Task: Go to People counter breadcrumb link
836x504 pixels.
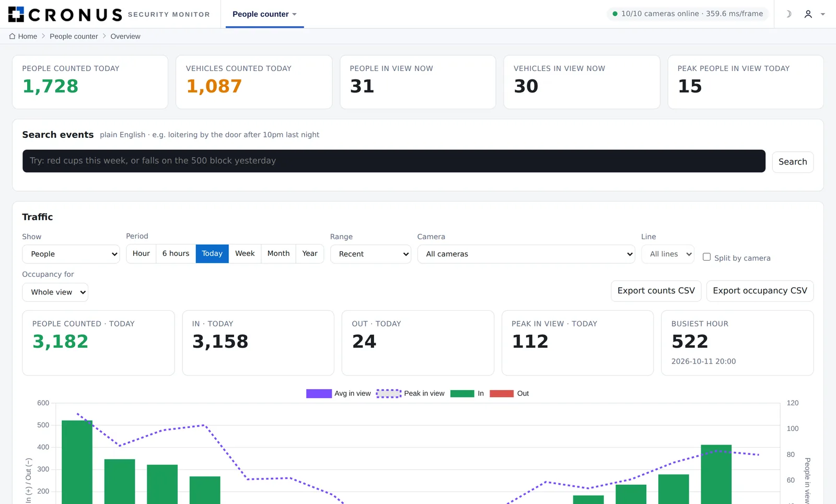Action: point(74,36)
